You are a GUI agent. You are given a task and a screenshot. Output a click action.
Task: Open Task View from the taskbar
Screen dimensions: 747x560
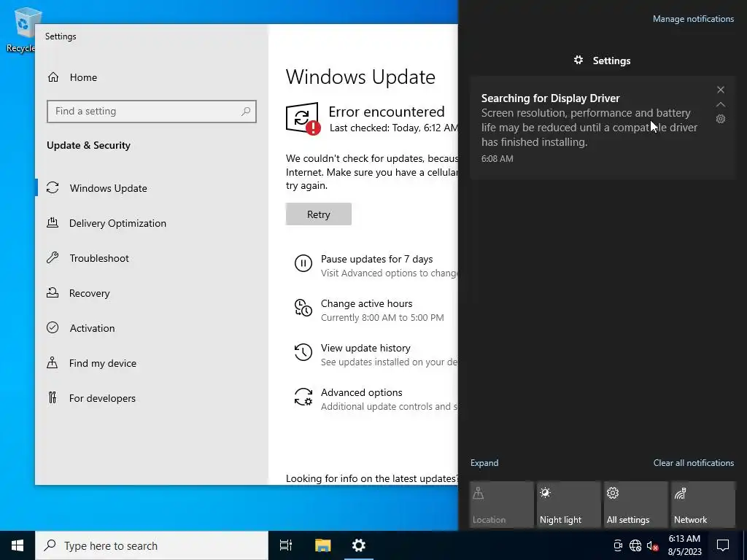pyautogui.click(x=286, y=545)
